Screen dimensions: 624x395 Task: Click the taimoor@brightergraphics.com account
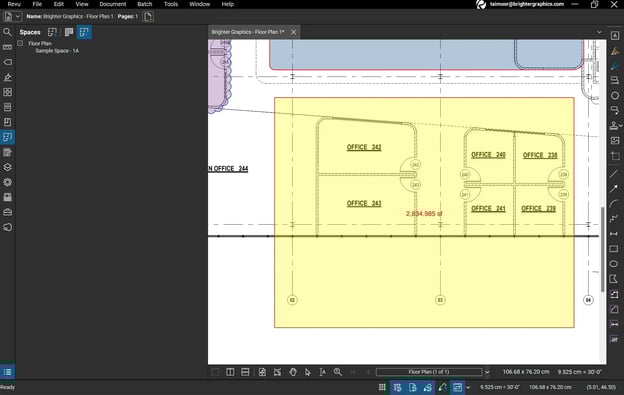coord(526,4)
